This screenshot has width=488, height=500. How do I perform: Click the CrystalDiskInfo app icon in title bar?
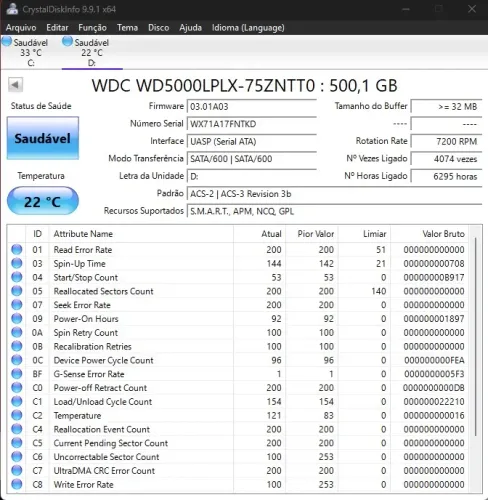pos(12,9)
